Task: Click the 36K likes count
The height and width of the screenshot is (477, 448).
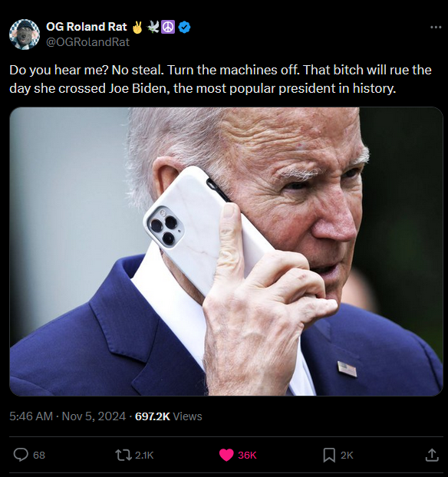Action: [x=247, y=455]
